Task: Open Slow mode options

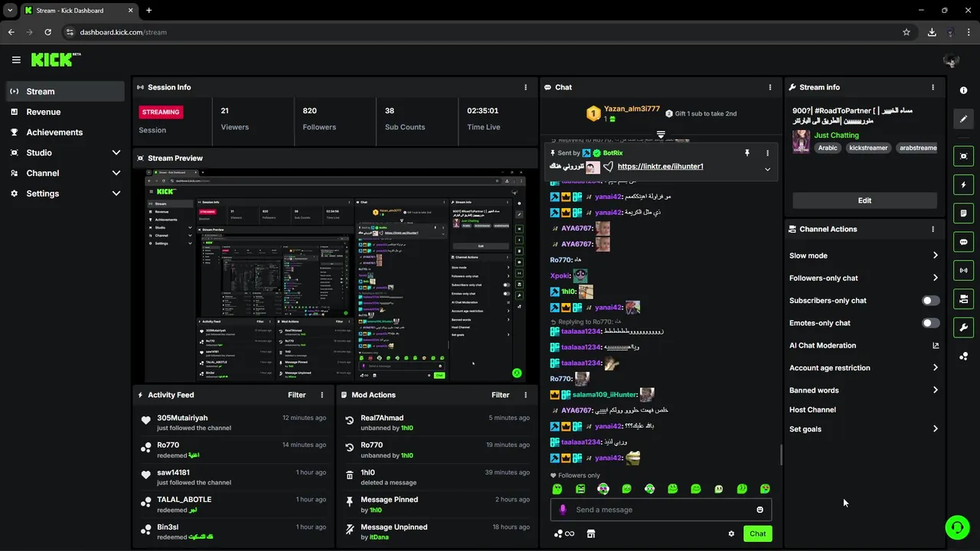Action: coord(864,256)
